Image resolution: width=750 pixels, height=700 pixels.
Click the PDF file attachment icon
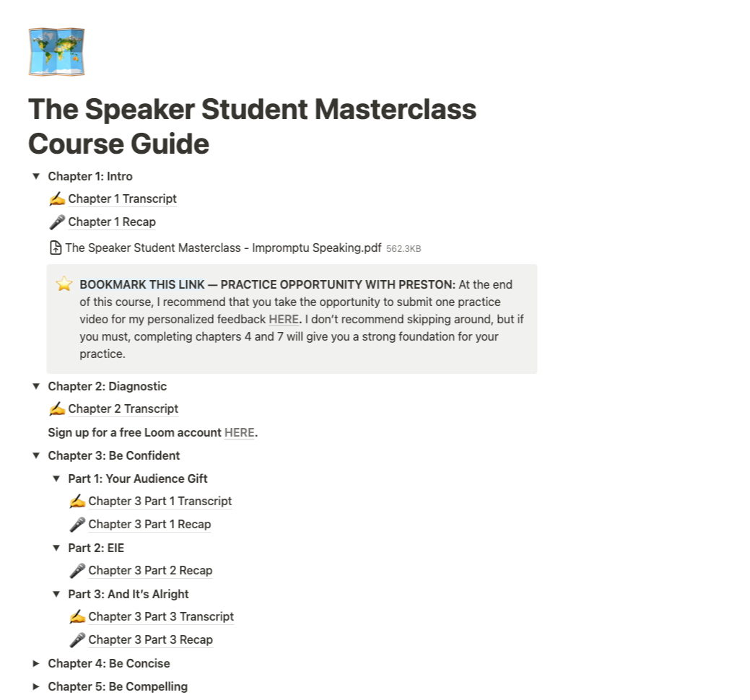click(55, 248)
